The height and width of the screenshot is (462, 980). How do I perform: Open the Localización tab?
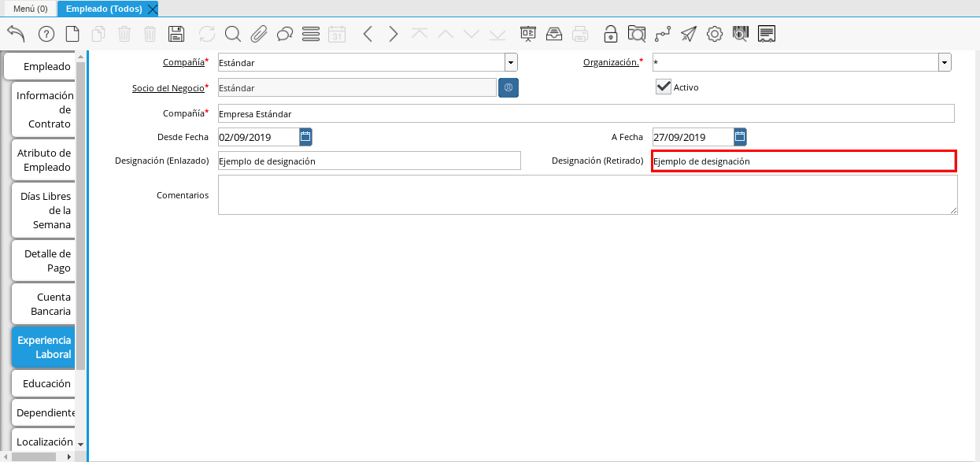tap(43, 442)
